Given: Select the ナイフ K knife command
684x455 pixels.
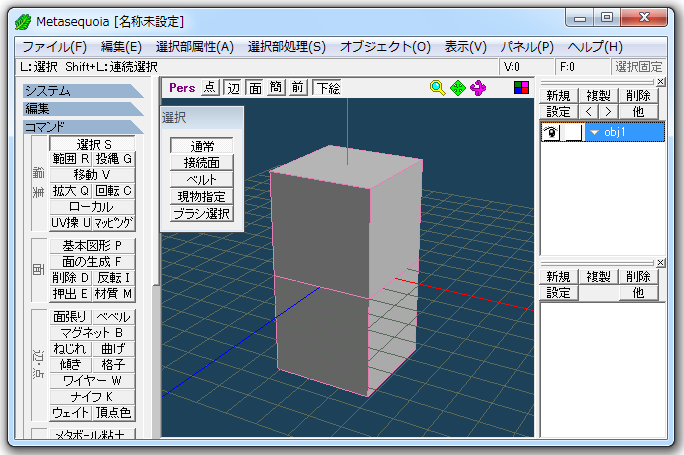Looking at the screenshot, I should click(x=92, y=397).
